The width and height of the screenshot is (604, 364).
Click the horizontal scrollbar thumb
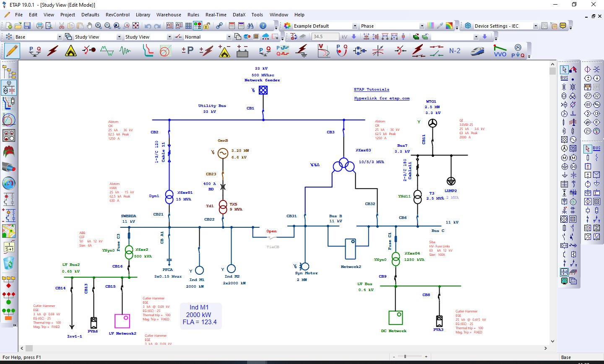point(29,348)
